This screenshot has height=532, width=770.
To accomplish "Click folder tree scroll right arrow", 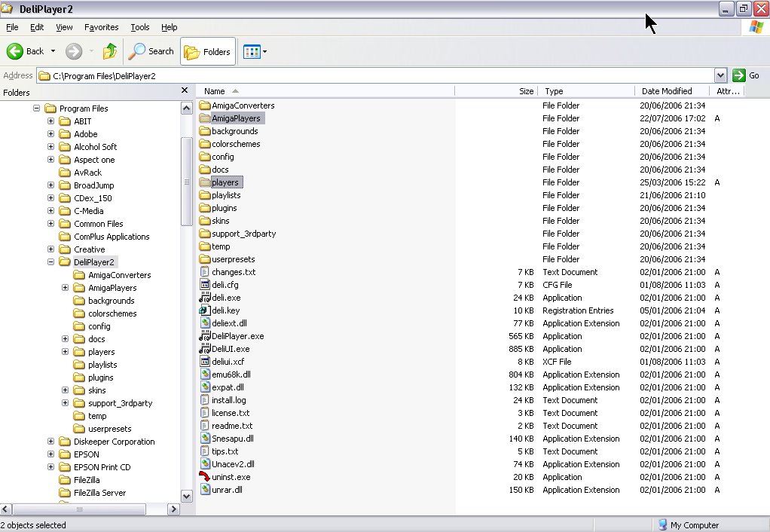I will click(173, 509).
